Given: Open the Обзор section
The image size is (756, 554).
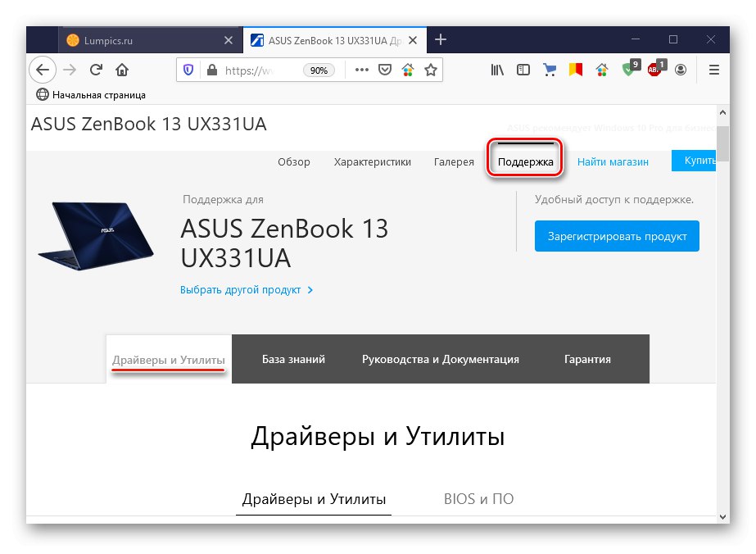Looking at the screenshot, I should 293,162.
